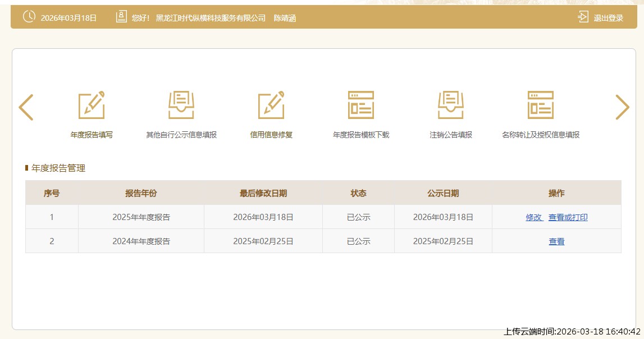The image size is (644, 339).
Task: Click the 名称转让及授权信息填报 icon
Action: click(541, 105)
